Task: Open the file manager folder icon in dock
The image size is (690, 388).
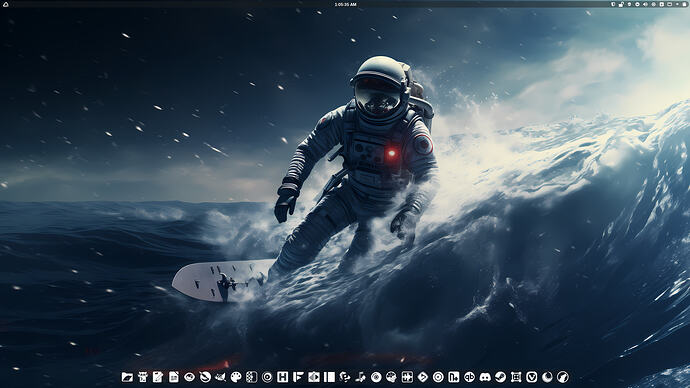Action: (x=127, y=377)
